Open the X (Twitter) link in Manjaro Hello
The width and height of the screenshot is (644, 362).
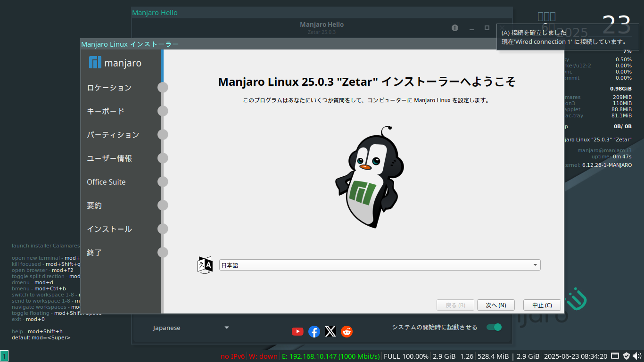[x=330, y=332]
